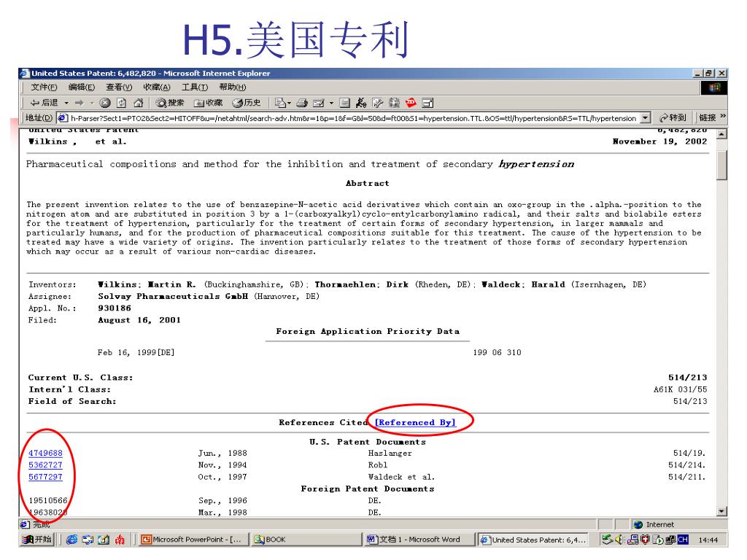The image size is (747, 560).
Task: Click the A61K 031/55 international class
Action: click(681, 389)
